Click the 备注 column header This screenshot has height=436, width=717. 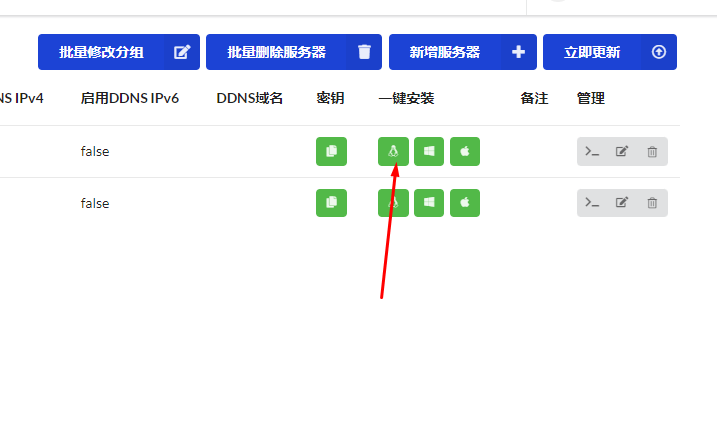tap(534, 98)
